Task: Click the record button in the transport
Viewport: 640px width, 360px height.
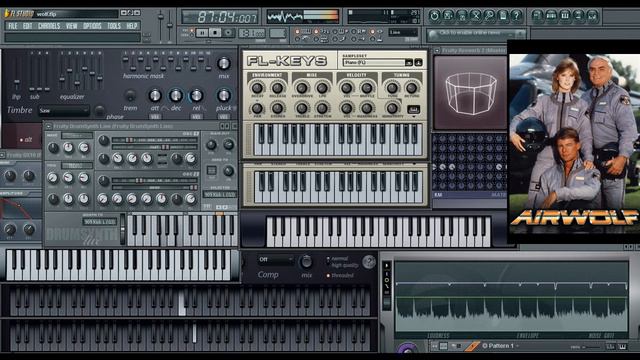Action: pyautogui.click(x=229, y=33)
